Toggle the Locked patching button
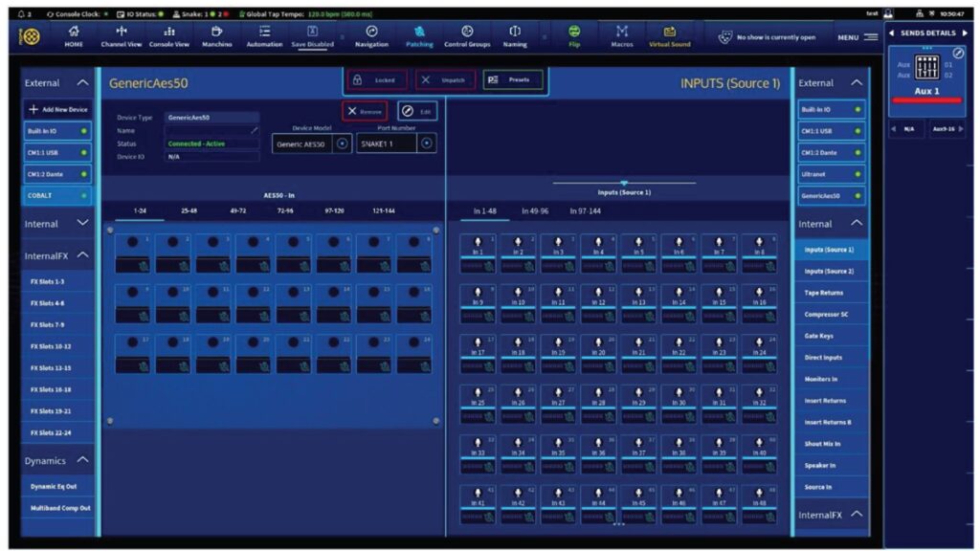980x551 pixels. (x=376, y=80)
